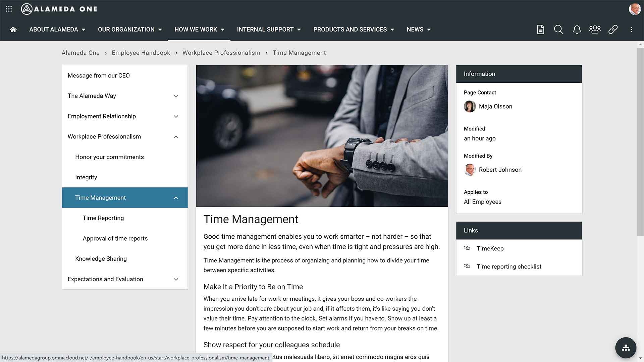Click the TimeKeep link in sidebar

pyautogui.click(x=490, y=248)
